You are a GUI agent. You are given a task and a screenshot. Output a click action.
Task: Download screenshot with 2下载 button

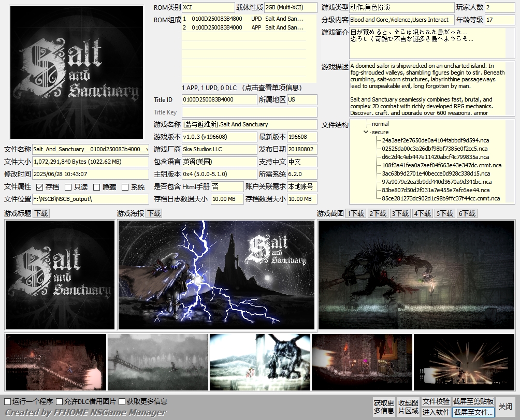378,213
